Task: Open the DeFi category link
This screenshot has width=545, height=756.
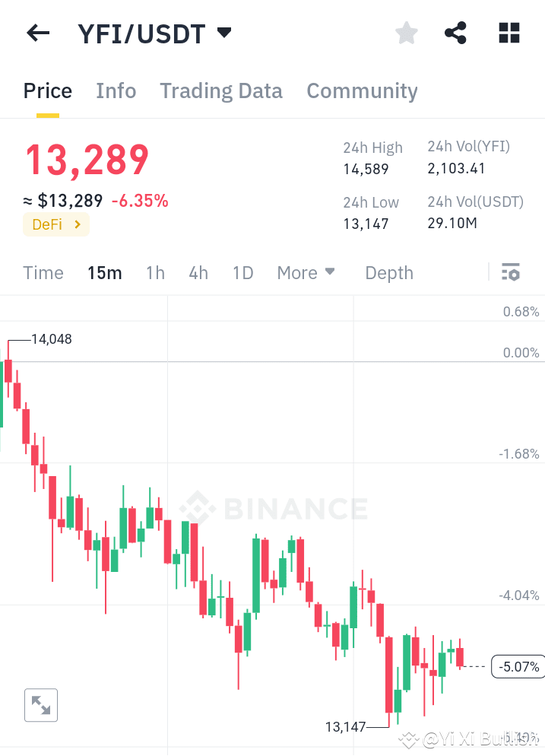Action: pos(55,224)
